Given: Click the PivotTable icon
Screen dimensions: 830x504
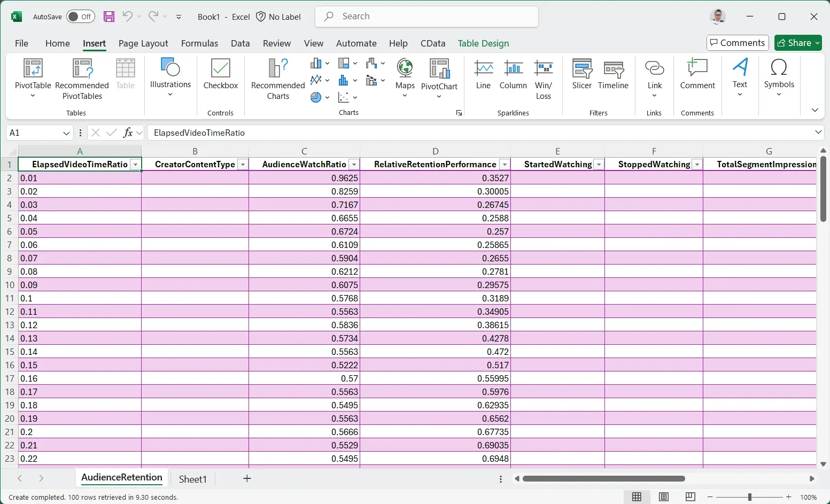Looking at the screenshot, I should click(33, 69).
